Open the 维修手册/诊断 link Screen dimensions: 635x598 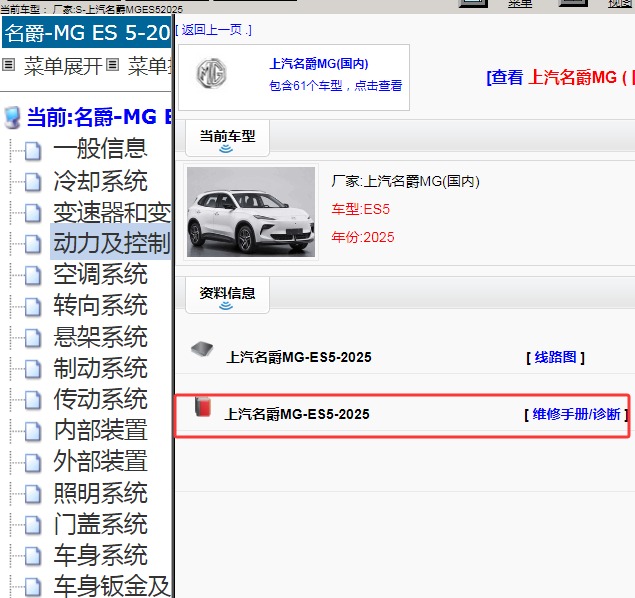(576, 414)
